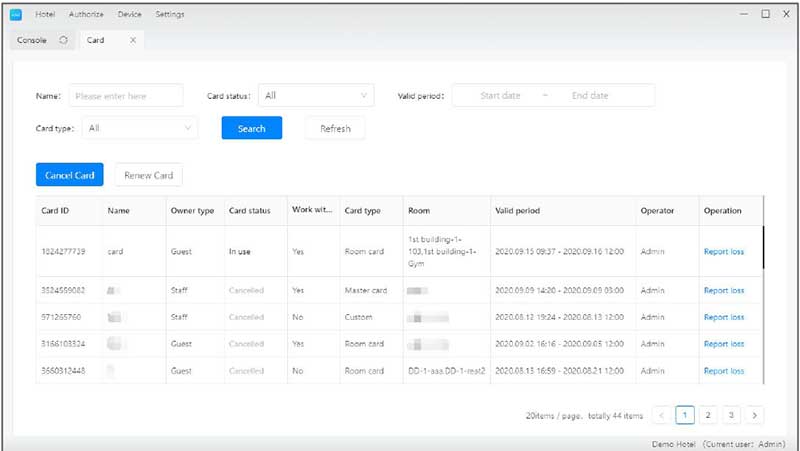Expand the Card status dropdown
800x451 pixels.
[x=316, y=96]
